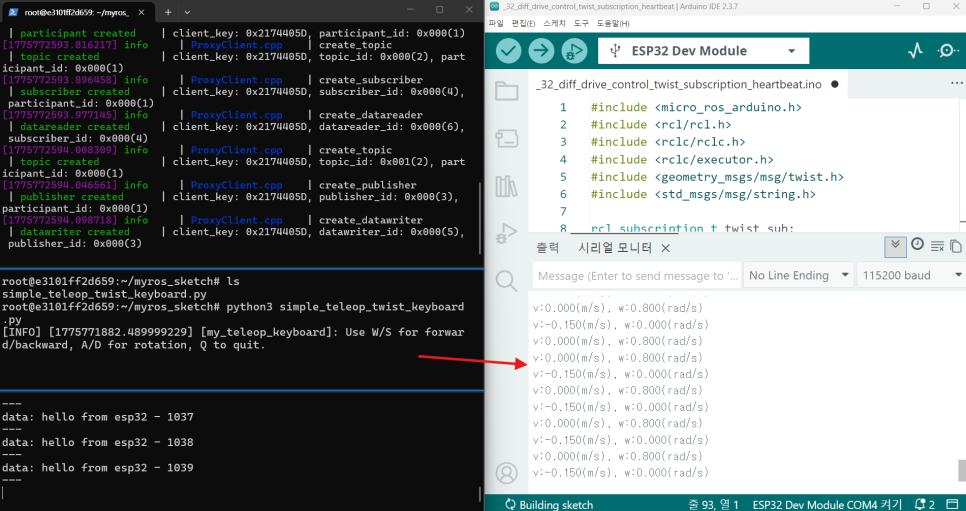Viewport: 966px width, 511px height.
Task: Toggle autoscroll in serial monitor
Action: tap(895, 247)
